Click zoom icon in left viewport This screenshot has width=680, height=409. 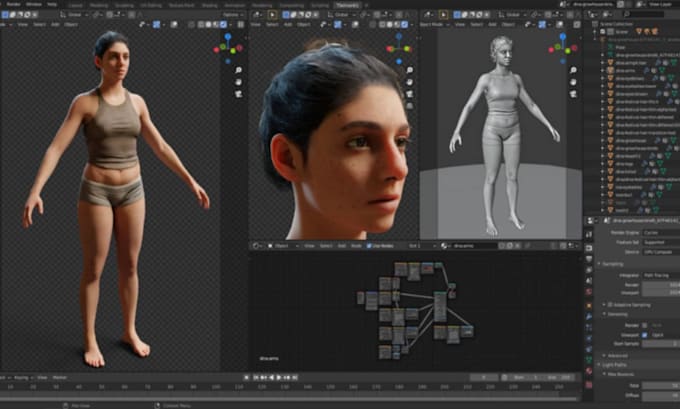[x=239, y=70]
